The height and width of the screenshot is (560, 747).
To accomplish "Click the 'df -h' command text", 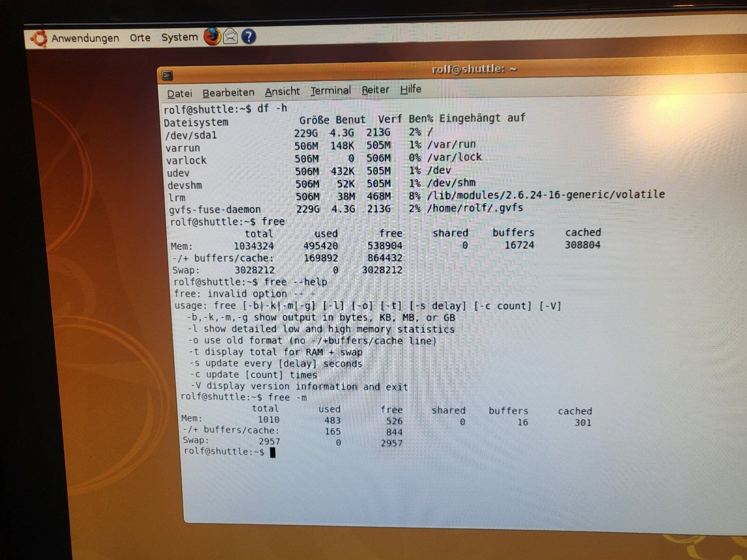I will pos(272,108).
